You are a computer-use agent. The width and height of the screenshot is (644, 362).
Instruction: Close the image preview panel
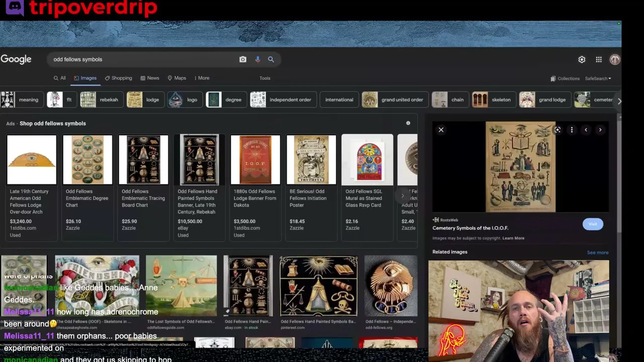point(441,130)
